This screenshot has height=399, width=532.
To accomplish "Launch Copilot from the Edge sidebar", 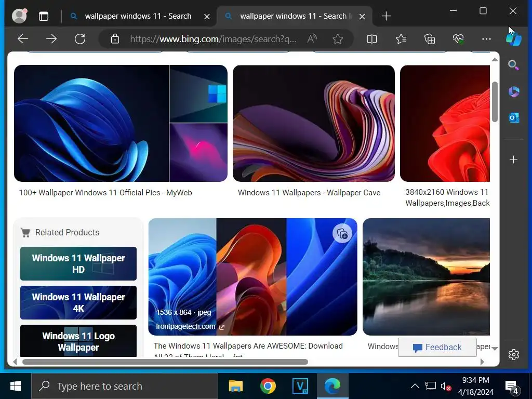I will 514,38.
